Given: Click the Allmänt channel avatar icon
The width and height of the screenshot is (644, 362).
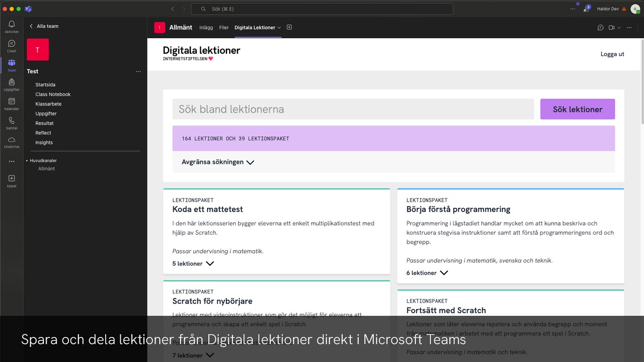Looking at the screenshot, I should click(x=159, y=27).
